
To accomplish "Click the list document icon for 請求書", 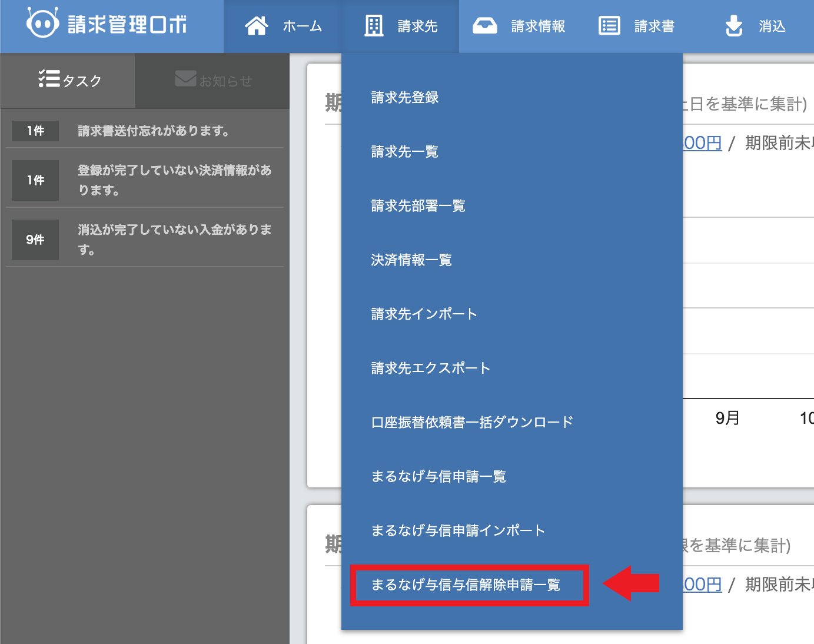I will (609, 26).
